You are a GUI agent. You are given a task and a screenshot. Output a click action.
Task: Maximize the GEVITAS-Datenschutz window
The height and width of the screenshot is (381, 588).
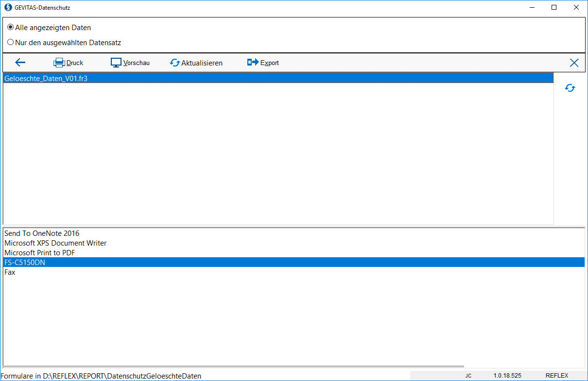pyautogui.click(x=554, y=7)
